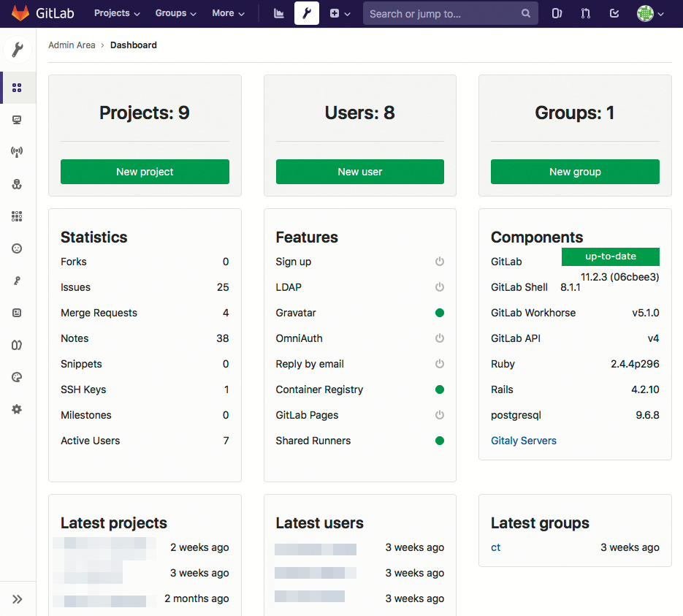Screen dimensions: 683x616
Task: Open the Appearance palette icon in sidebar
Action: [x=17, y=377]
